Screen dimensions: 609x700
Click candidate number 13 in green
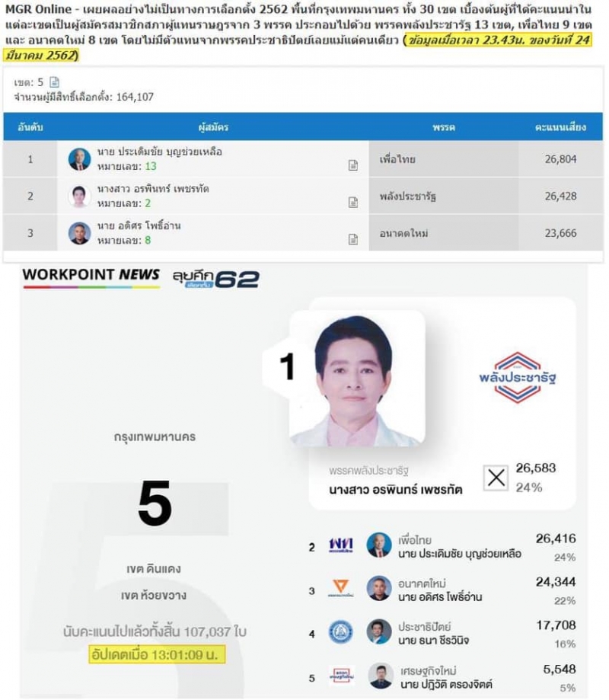pos(151,167)
